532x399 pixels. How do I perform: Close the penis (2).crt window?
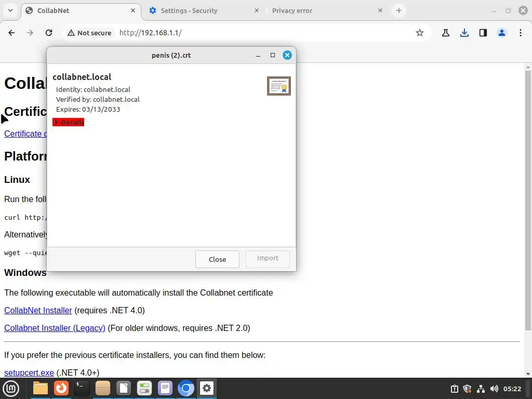click(x=287, y=55)
